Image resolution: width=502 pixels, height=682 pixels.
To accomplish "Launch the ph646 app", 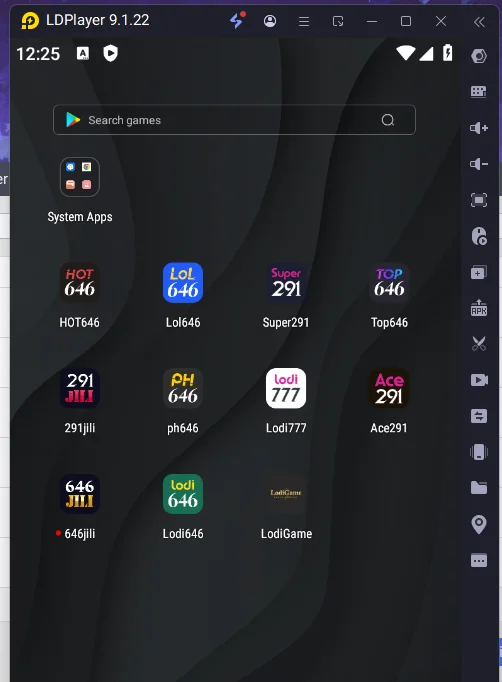I will click(x=183, y=388).
